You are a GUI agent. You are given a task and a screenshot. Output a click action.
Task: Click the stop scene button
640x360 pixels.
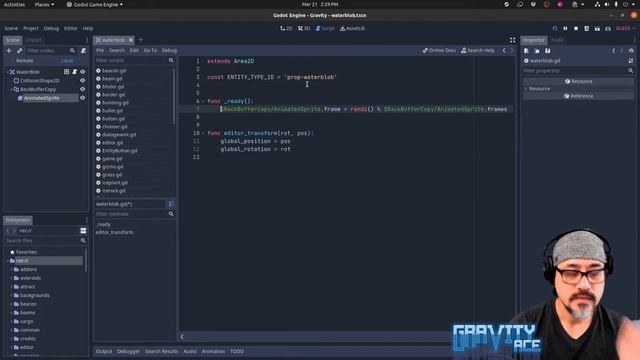[576, 29]
